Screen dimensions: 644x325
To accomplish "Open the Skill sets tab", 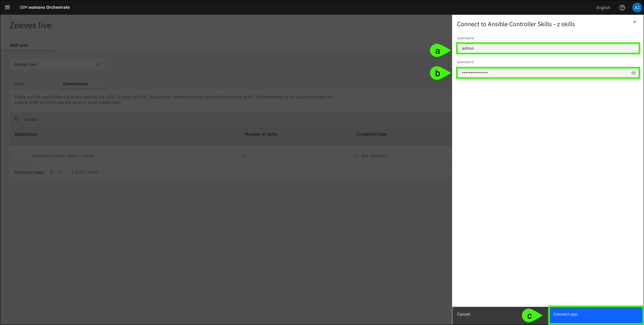I will point(19,45).
